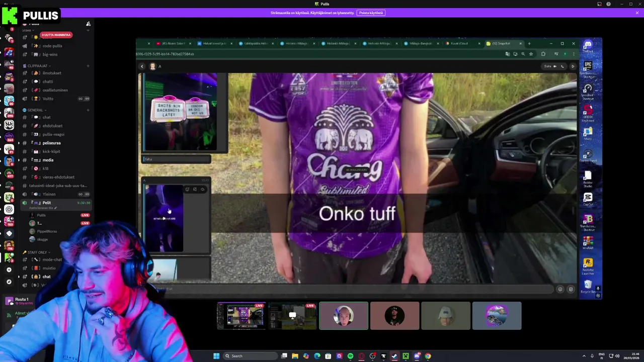Click the 3 uutta mainintaa pill
644x362 pixels.
[56, 35]
